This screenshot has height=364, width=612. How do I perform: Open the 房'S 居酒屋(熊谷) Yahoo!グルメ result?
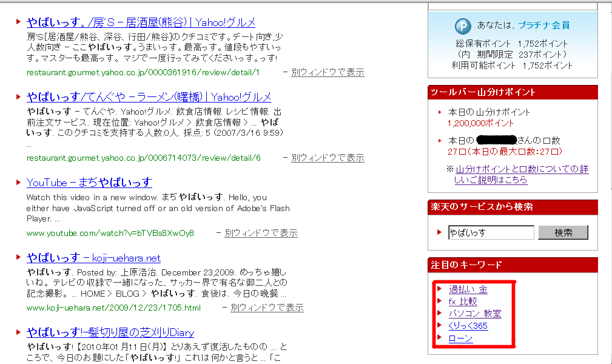click(x=141, y=22)
